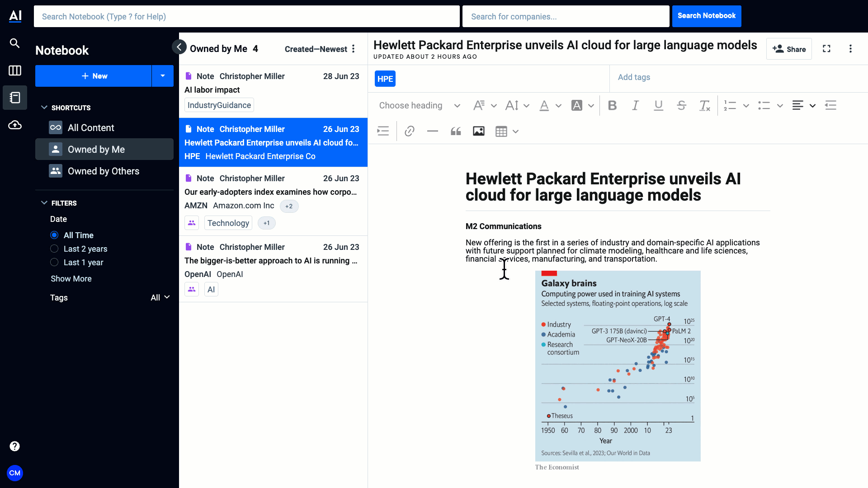Screen dimensions: 868x488
Task: Apply strikethrough formatting
Action: point(681,105)
